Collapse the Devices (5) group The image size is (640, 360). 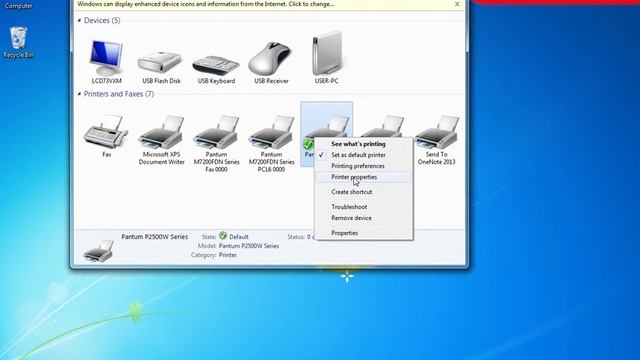click(79, 20)
